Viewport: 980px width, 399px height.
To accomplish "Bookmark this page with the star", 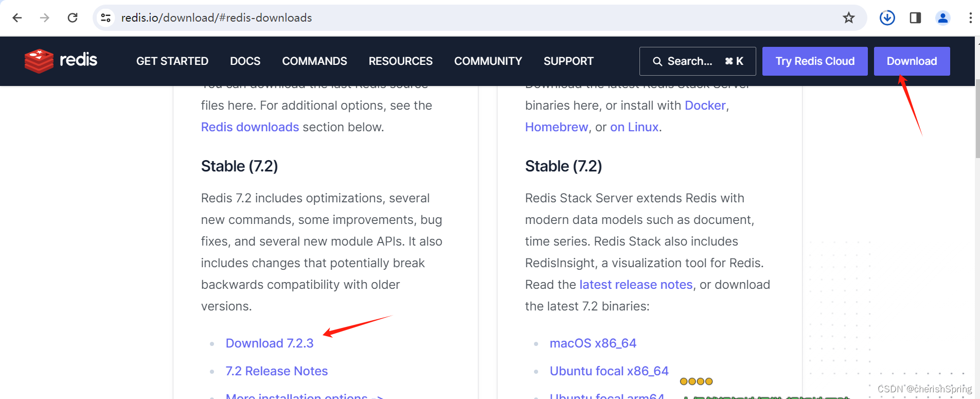I will coord(849,18).
